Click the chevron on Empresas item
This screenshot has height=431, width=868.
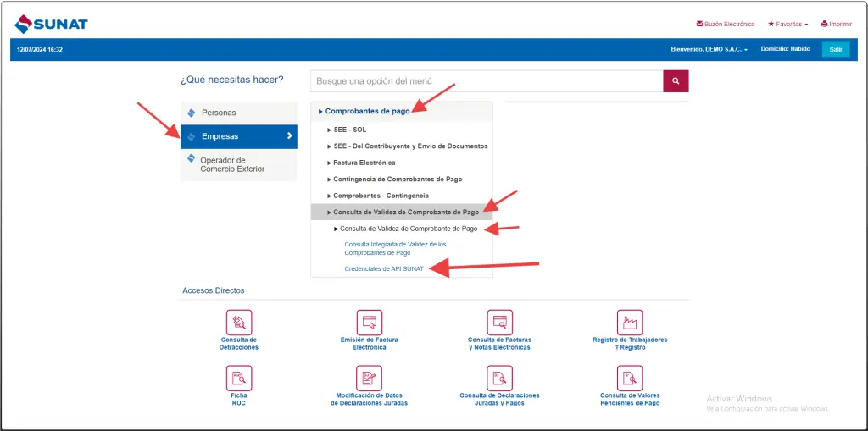(x=289, y=136)
